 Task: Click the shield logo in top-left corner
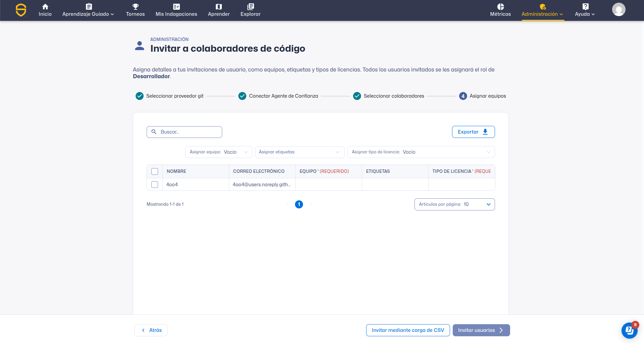[x=21, y=10]
